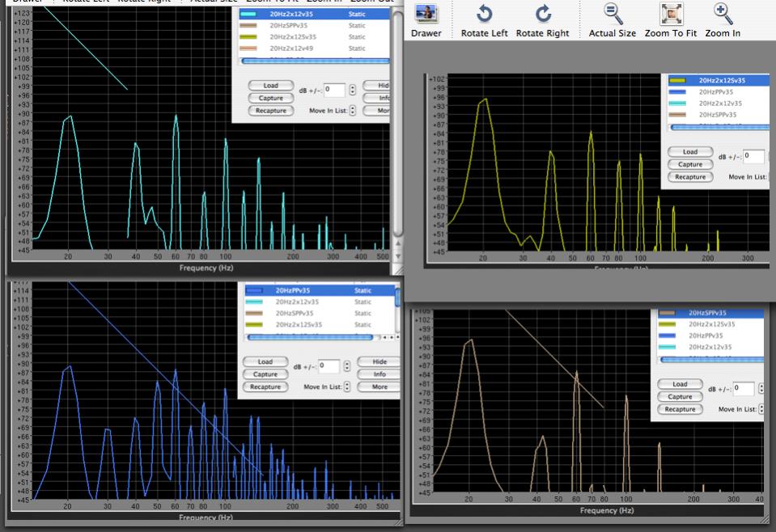Click dB stepper arrows in blue plot panel

tap(346, 366)
